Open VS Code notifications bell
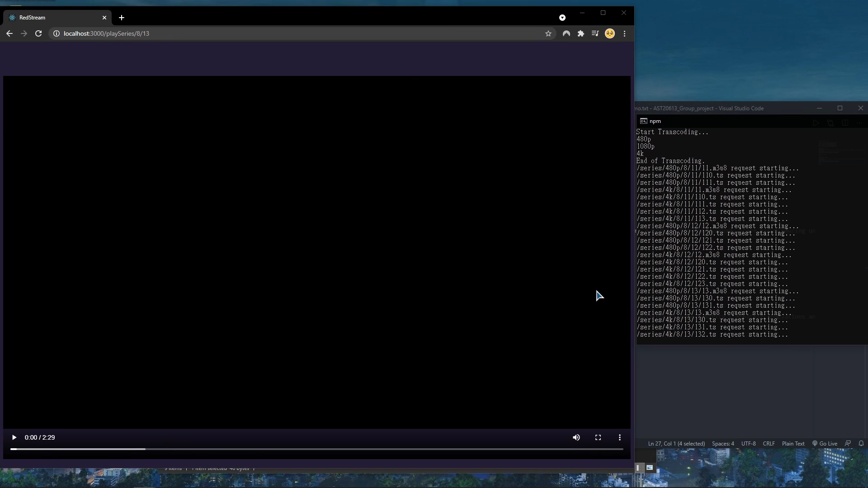The width and height of the screenshot is (868, 488). [861, 443]
